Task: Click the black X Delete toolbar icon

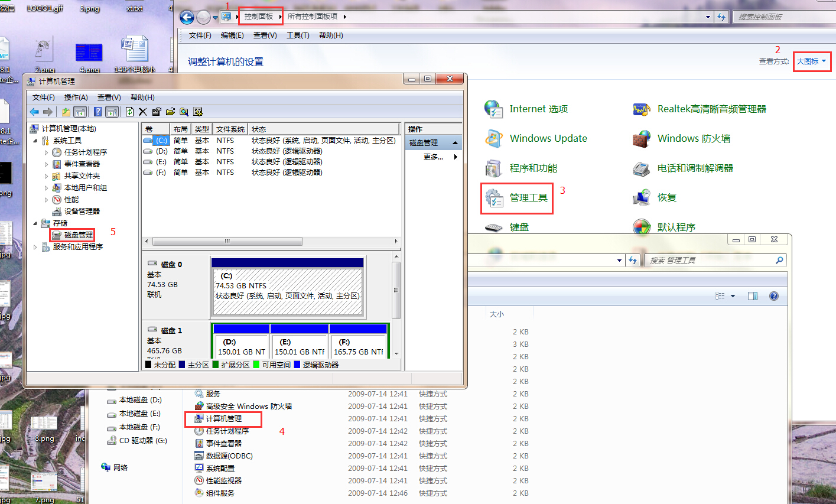Action: tap(142, 112)
